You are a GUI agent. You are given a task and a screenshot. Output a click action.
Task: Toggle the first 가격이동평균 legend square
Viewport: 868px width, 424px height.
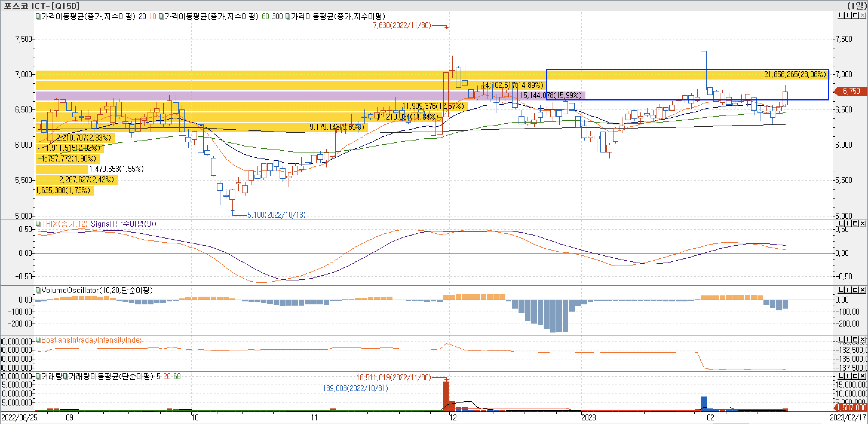(x=38, y=16)
